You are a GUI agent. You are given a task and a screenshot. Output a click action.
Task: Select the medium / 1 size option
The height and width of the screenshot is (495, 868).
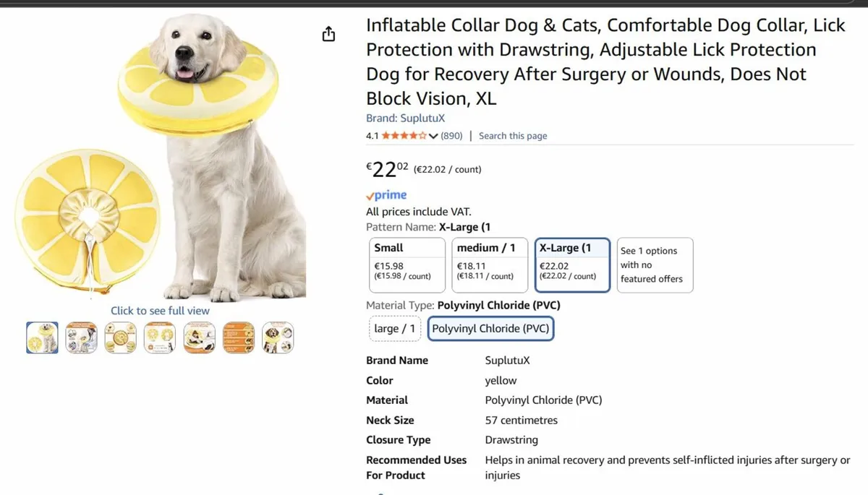coord(490,265)
